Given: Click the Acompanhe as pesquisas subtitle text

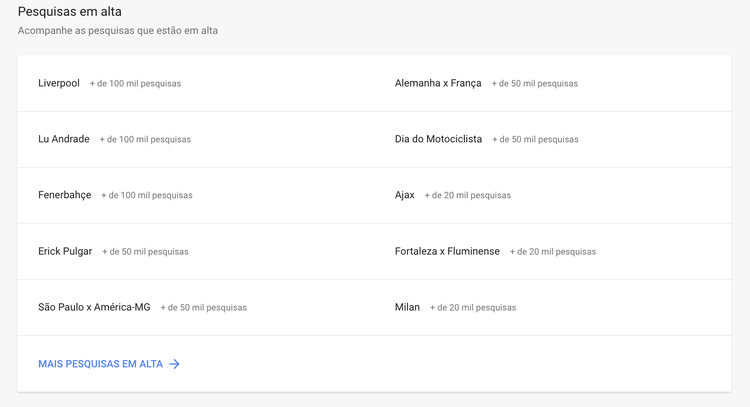Looking at the screenshot, I should 118,31.
